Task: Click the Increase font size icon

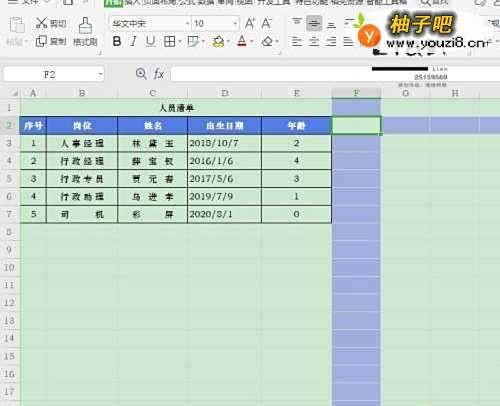Action: tap(250, 23)
